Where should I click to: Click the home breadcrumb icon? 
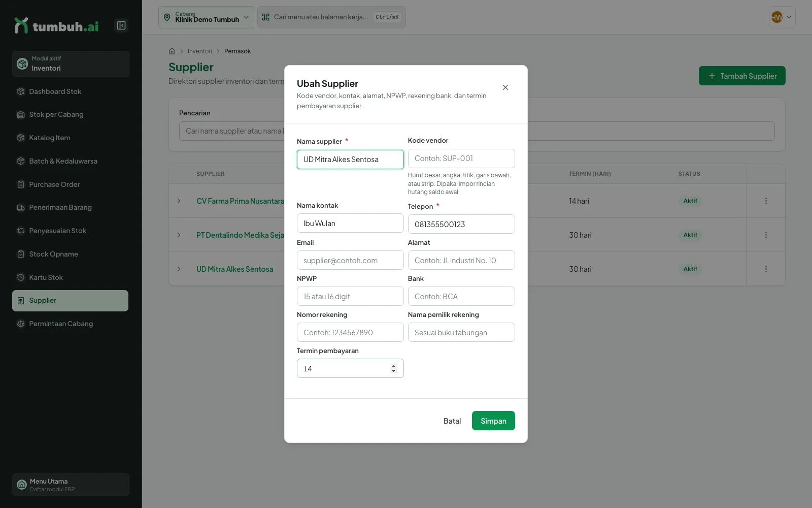click(172, 51)
